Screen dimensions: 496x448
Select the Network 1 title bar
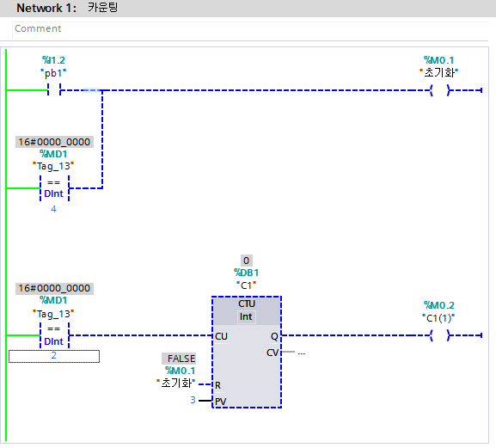[x=248, y=9]
